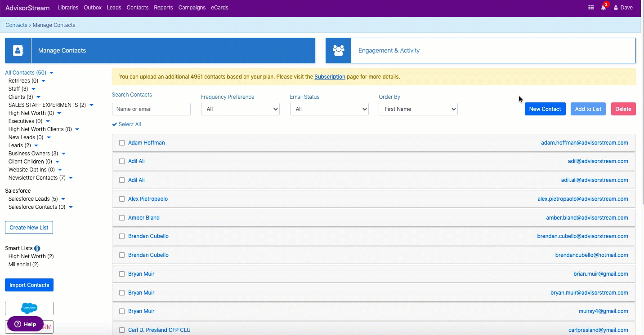
Task: Open Leads navigation menu
Action: click(114, 8)
